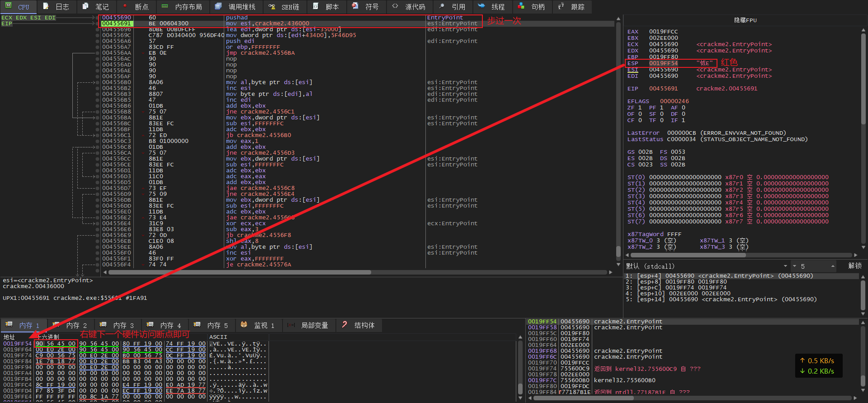Toggle breakpoint bullet at address 004556B0
The image size is (868, 403).
tap(97, 82)
